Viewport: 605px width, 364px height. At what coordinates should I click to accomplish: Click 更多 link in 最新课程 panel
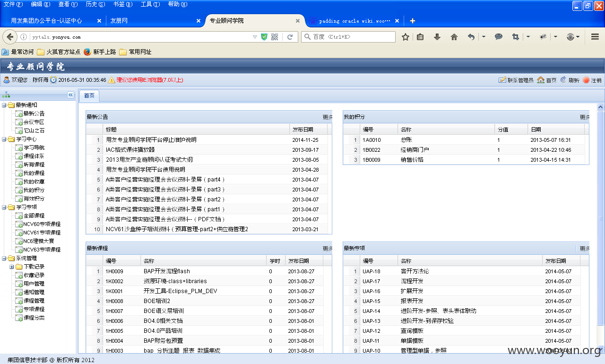pos(328,248)
